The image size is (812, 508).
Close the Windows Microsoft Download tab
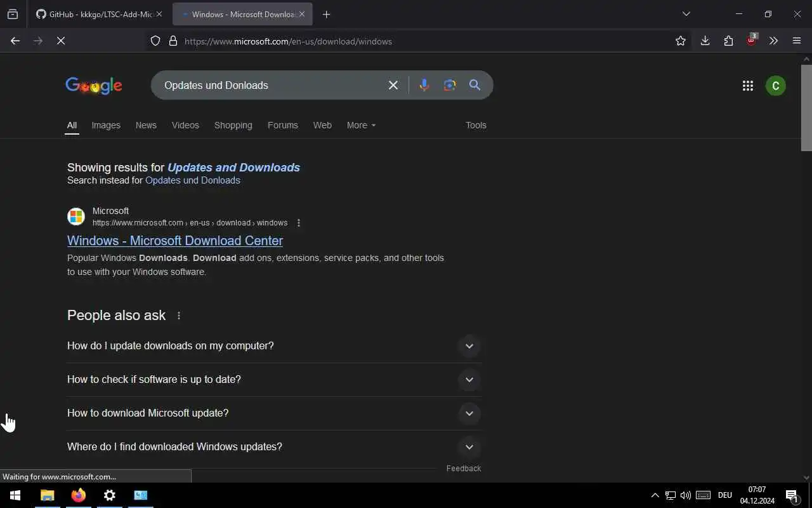click(x=302, y=14)
